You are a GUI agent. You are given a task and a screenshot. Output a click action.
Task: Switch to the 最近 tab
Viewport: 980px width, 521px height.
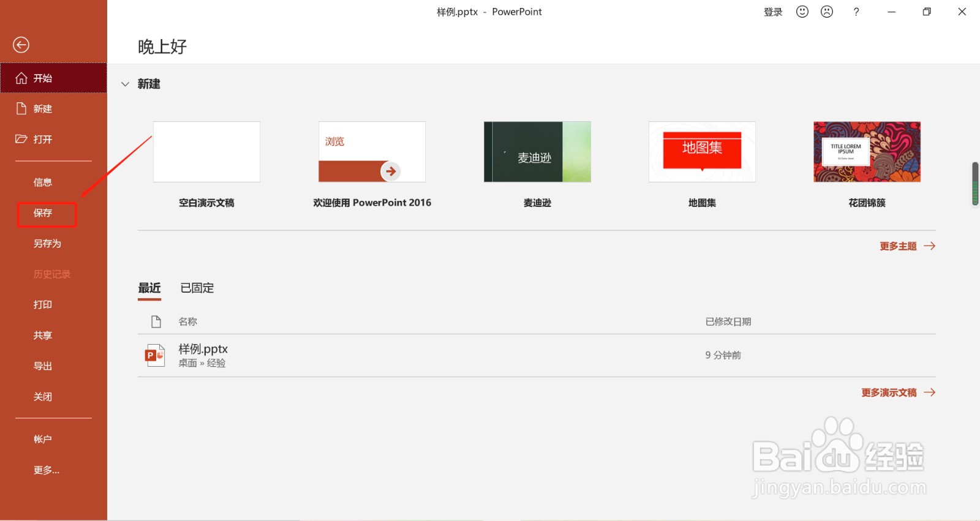point(149,288)
